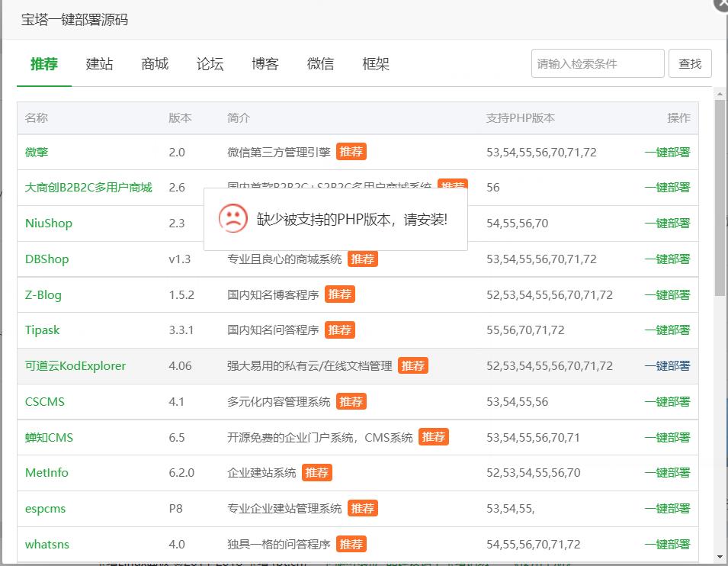The image size is (728, 566).
Task: Focus the 请输入检索条件 search field
Action: 598,63
